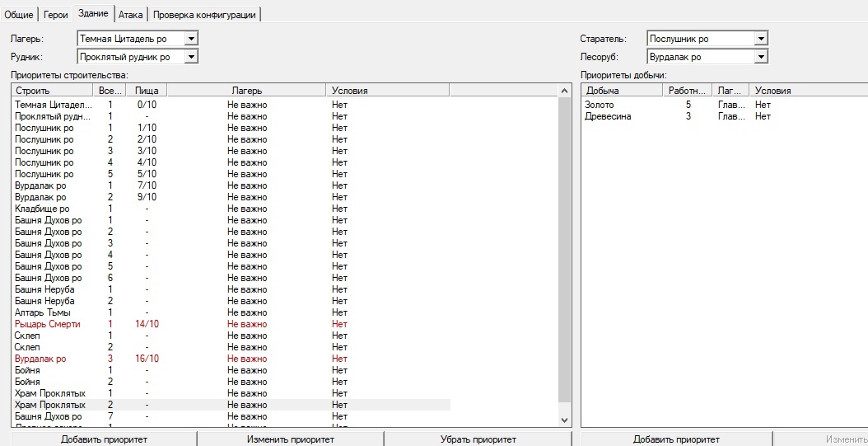This screenshot has width=868, height=446.
Task: Select the red Рыцарь Смерти row
Action: [x=231, y=324]
